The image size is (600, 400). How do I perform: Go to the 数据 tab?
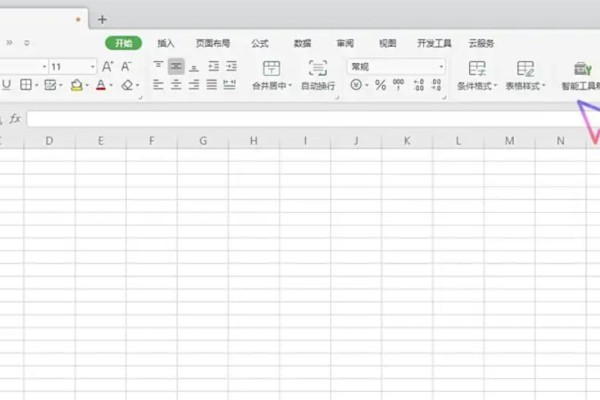(302, 43)
